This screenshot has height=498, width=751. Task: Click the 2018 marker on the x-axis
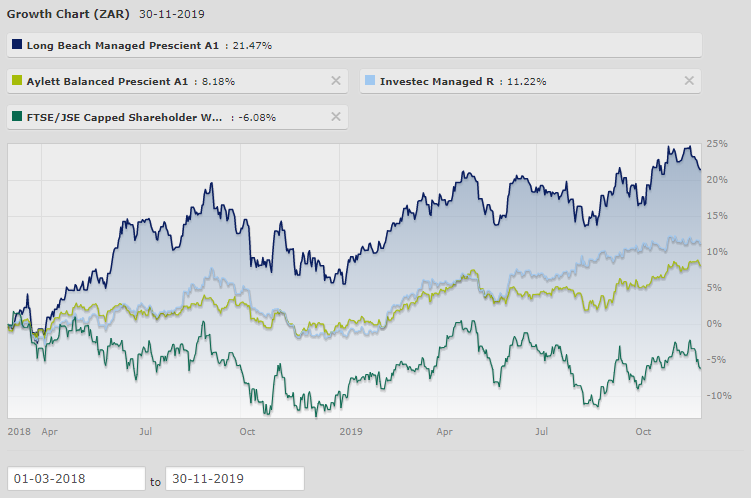(x=19, y=431)
